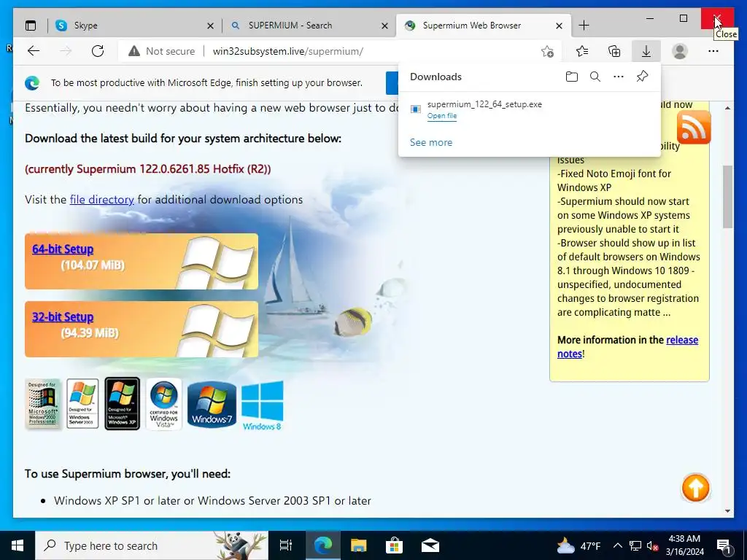
Task: Close the Skype tab
Action: pyautogui.click(x=210, y=26)
